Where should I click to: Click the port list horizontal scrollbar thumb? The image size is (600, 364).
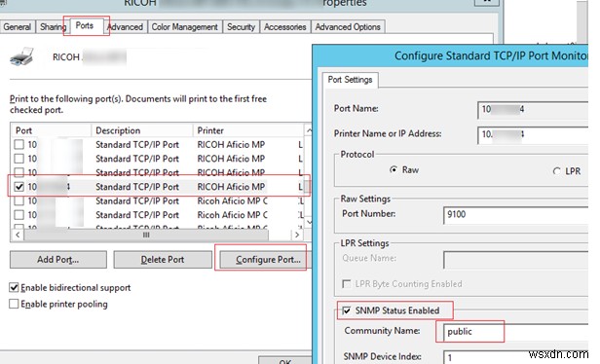[x=146, y=235]
